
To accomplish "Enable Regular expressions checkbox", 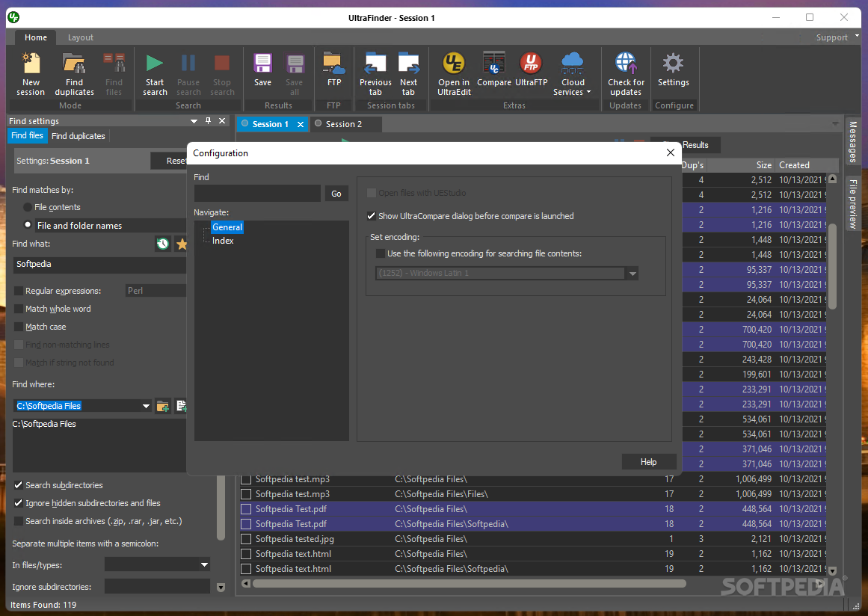I will pyautogui.click(x=19, y=291).
